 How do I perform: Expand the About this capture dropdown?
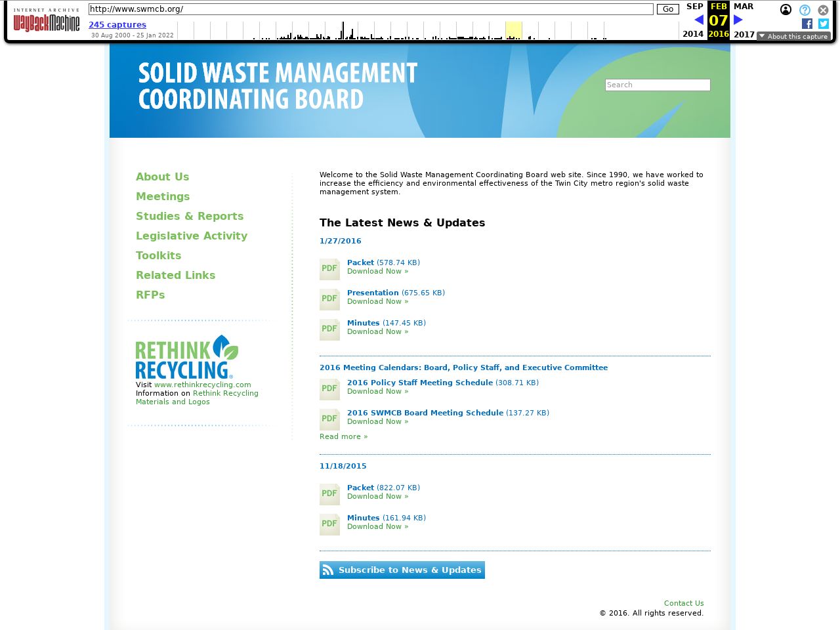[x=793, y=36]
